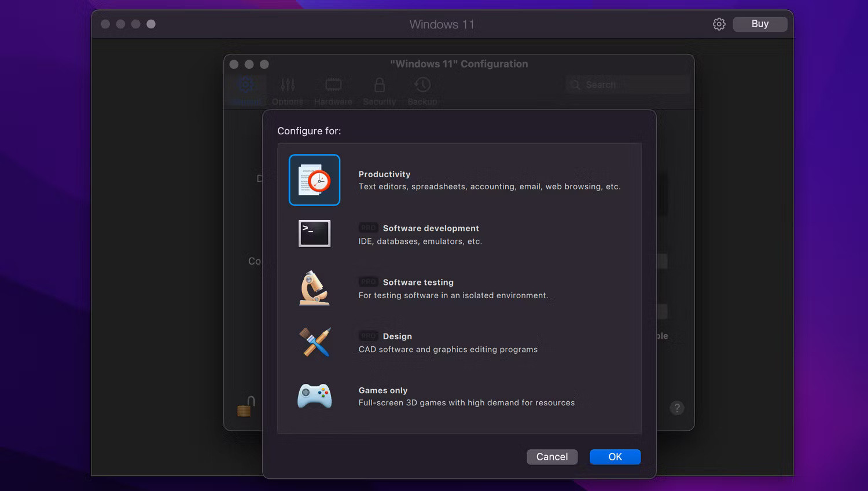
Task: Choose the Software testing microscope icon
Action: 314,288
